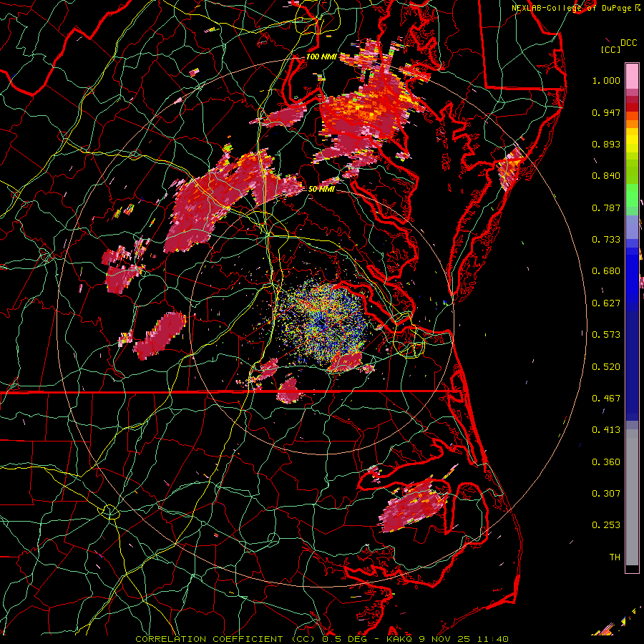Click the green segment of the color bar

(632, 195)
